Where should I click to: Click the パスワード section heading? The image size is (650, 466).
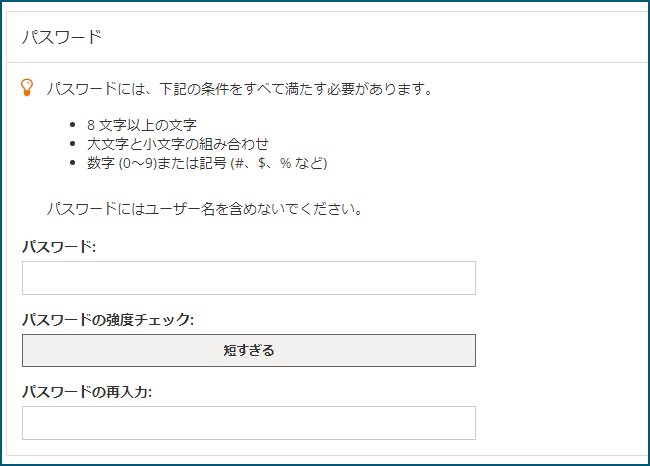coord(61,37)
